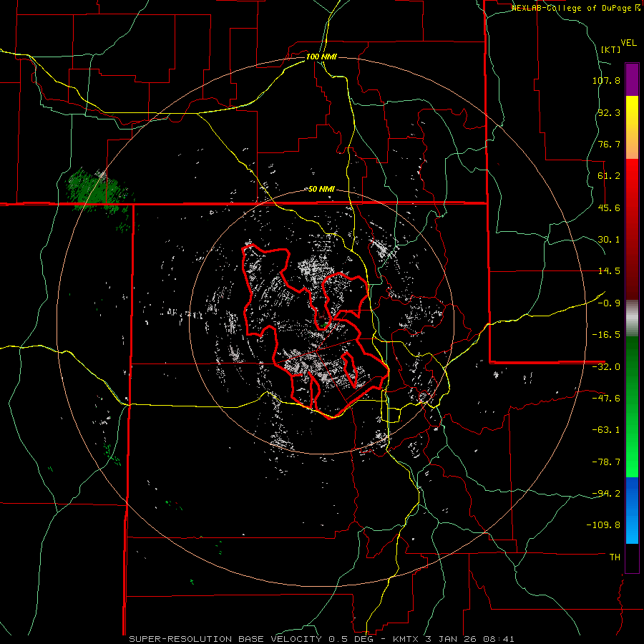
Task: Pick the yellow-orange band of the velocity scale
Action: click(632, 127)
